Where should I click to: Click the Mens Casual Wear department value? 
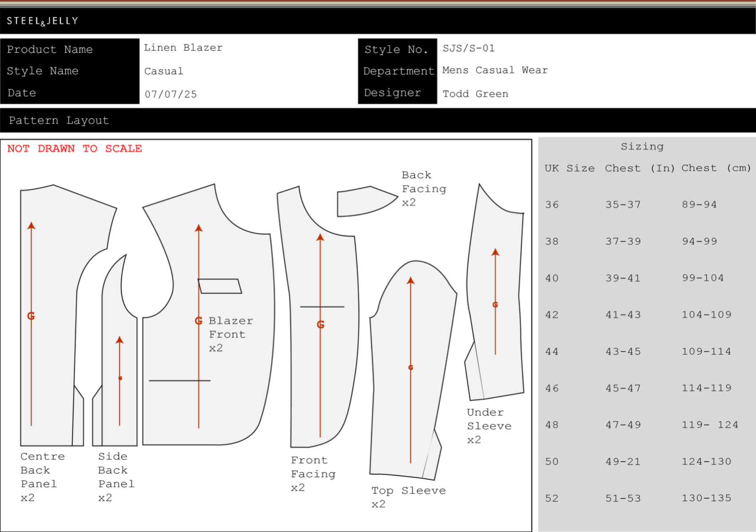[x=495, y=70]
